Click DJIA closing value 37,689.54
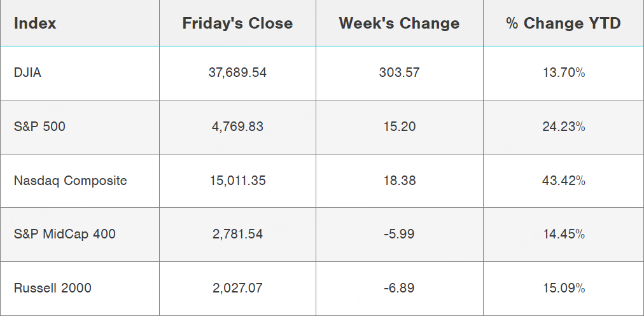Screen dimensions: 644x316 point(237,72)
